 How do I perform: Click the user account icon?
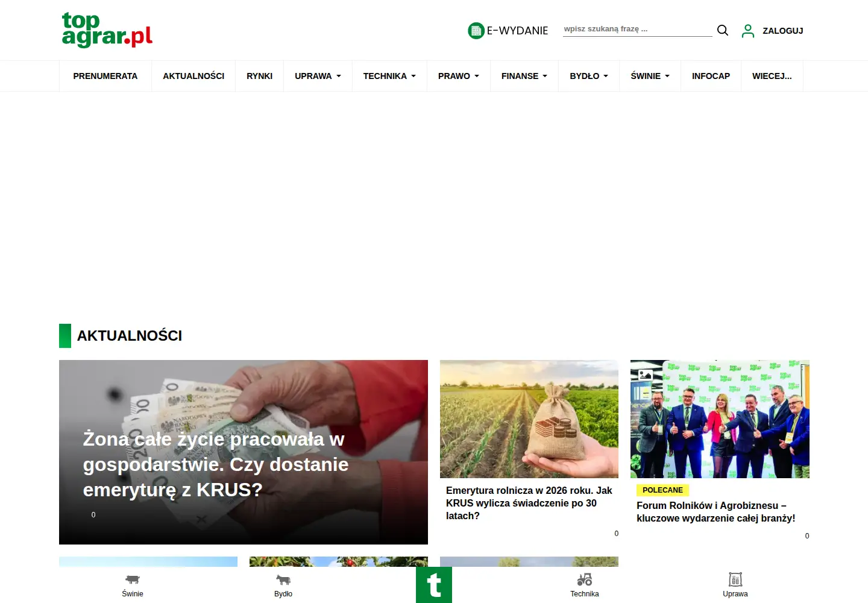pyautogui.click(x=748, y=31)
